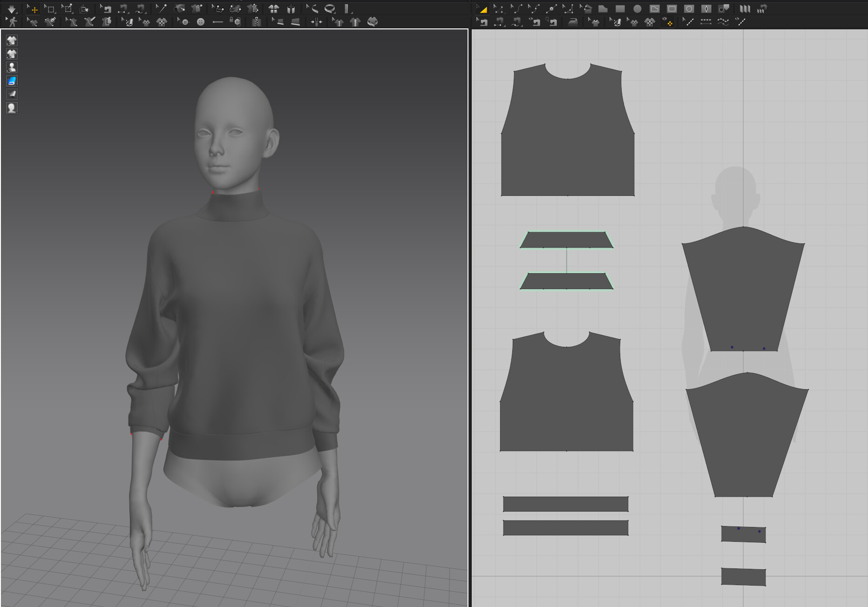
Task: Toggle the eye with yellow points icon
Action: pyautogui.click(x=667, y=22)
